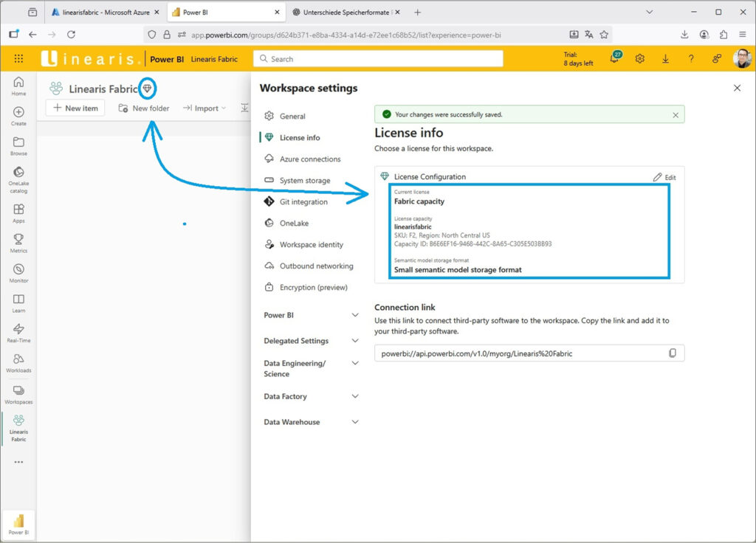The width and height of the screenshot is (756, 543).
Task: Click the browser translate page icon
Action: (x=588, y=34)
